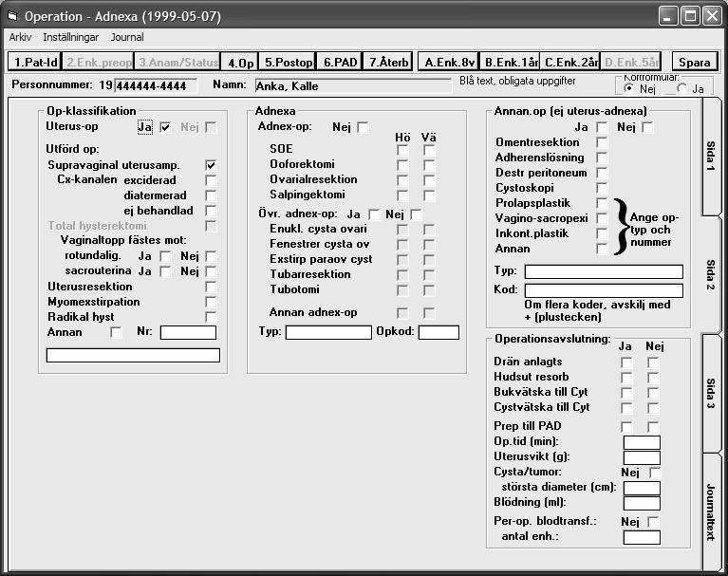
Task: Check Cx-kanalen exciderad checkbox
Action: tap(211, 180)
